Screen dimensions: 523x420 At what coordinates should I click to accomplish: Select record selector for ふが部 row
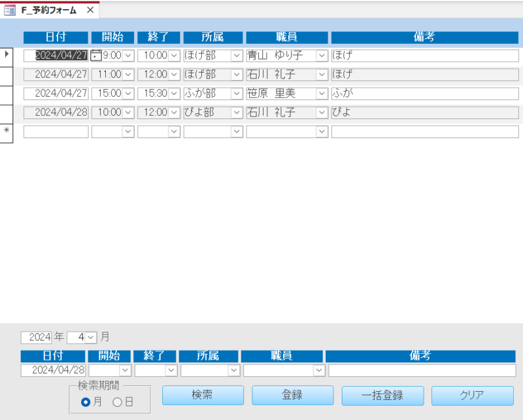[7, 95]
